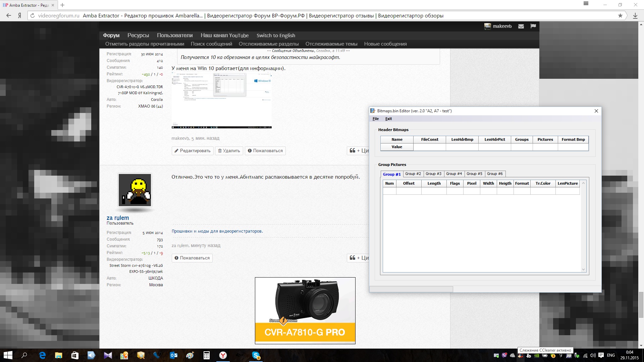Open the inbox envelope icon next to makeevb
The width and height of the screenshot is (644, 362).
[521, 26]
